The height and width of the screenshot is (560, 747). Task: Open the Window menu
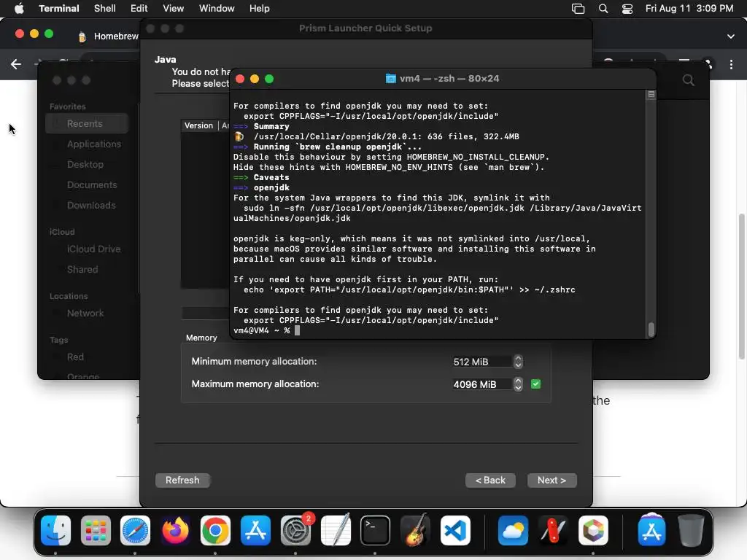pos(217,8)
